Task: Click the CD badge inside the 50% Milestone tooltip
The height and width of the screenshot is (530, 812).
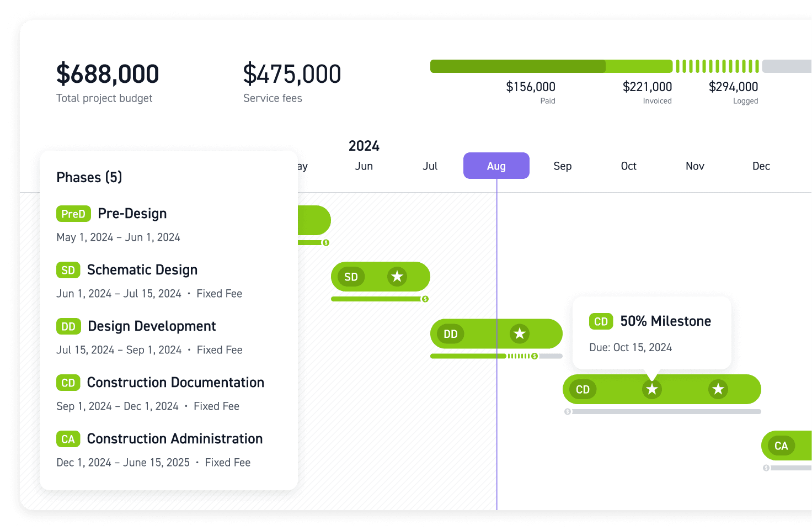Action: point(601,321)
